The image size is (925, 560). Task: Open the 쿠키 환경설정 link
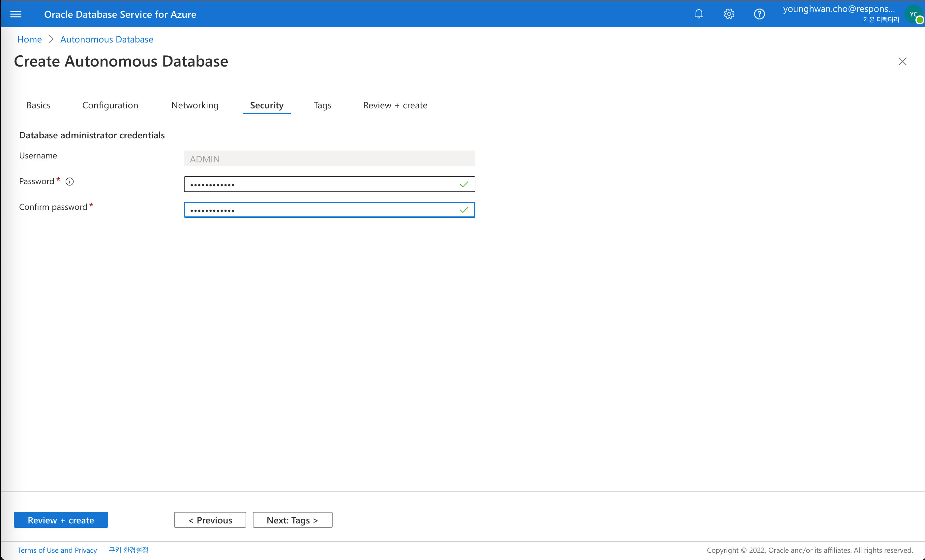(128, 550)
